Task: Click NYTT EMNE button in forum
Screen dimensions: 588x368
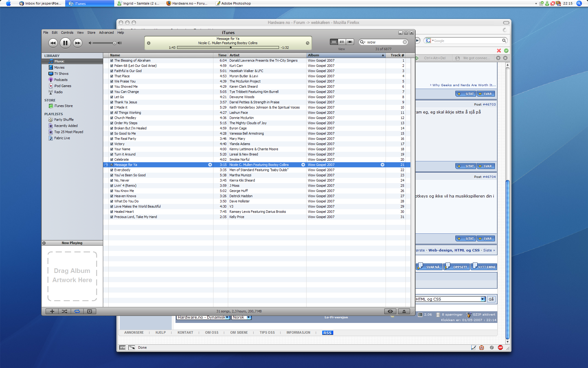Action: click(484, 267)
